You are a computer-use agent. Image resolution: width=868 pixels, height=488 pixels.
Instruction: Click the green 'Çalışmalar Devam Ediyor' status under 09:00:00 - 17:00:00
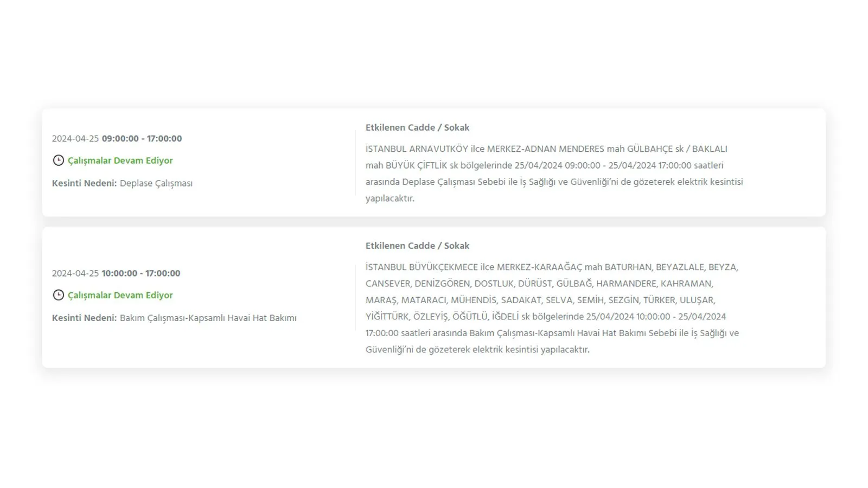(x=120, y=160)
